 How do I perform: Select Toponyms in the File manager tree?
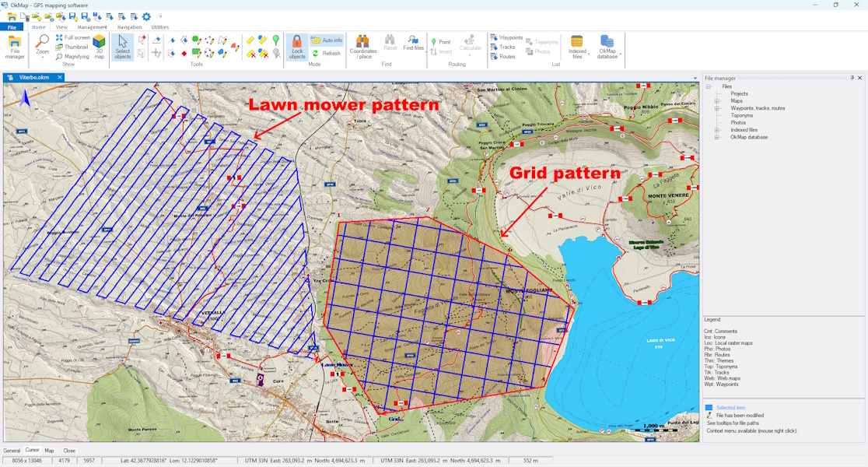pos(742,115)
